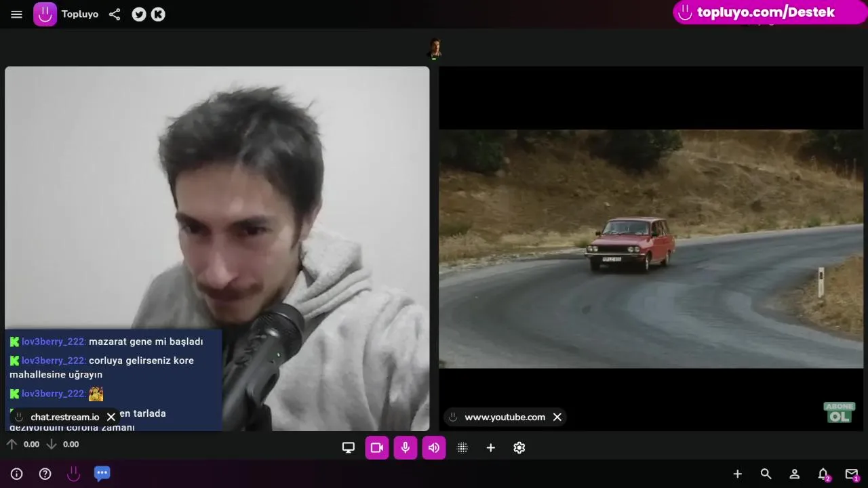Open the help question mark icon
This screenshot has width=868, height=488.
pos(45,474)
